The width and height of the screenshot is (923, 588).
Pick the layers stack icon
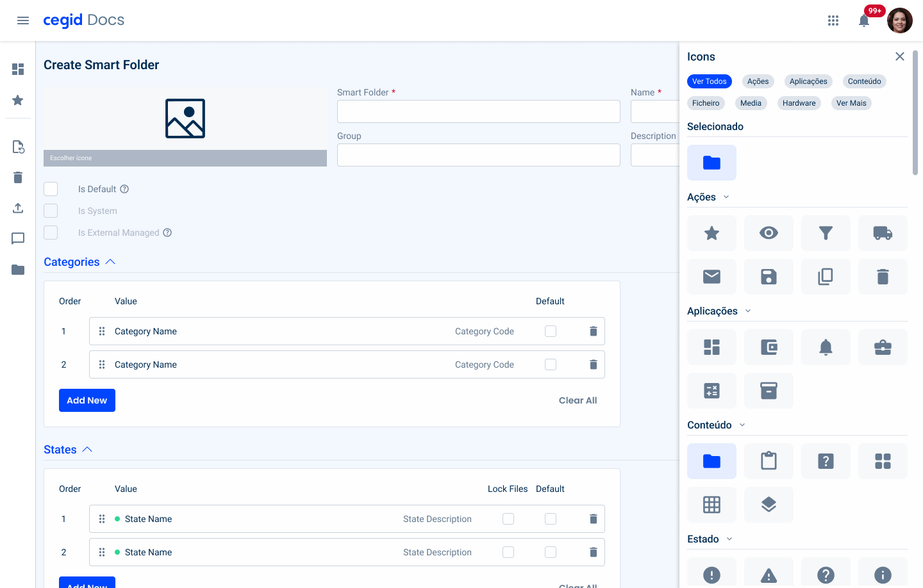(x=769, y=505)
